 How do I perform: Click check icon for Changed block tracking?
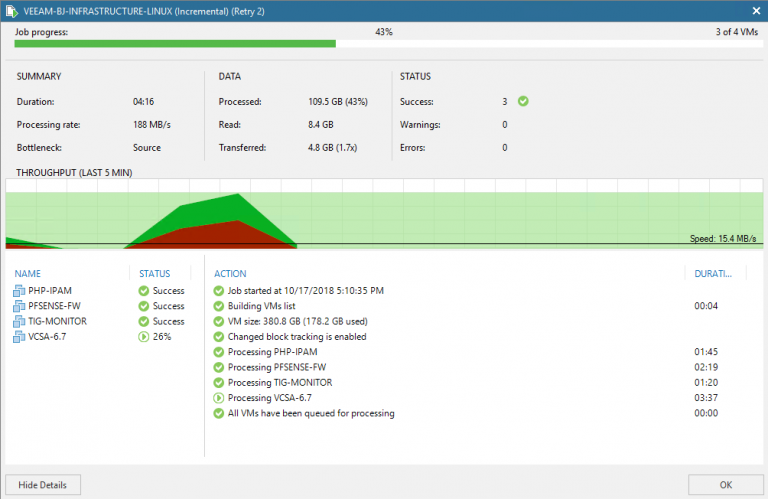point(218,337)
